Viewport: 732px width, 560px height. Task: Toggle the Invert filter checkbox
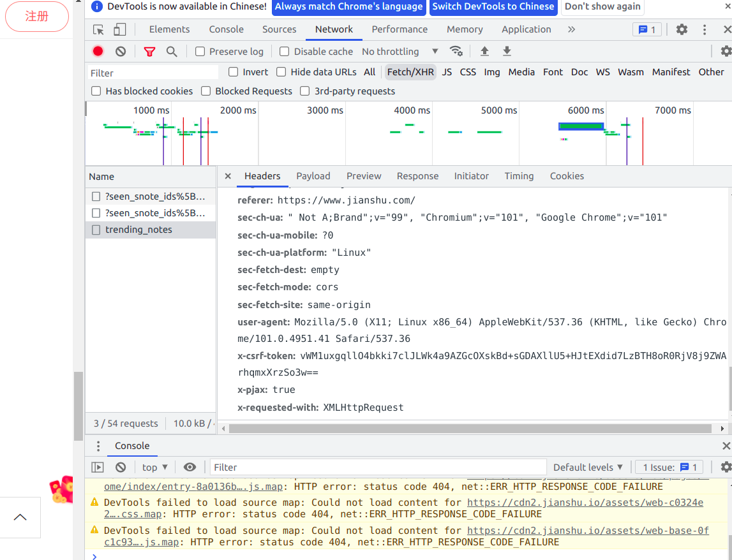[234, 72]
